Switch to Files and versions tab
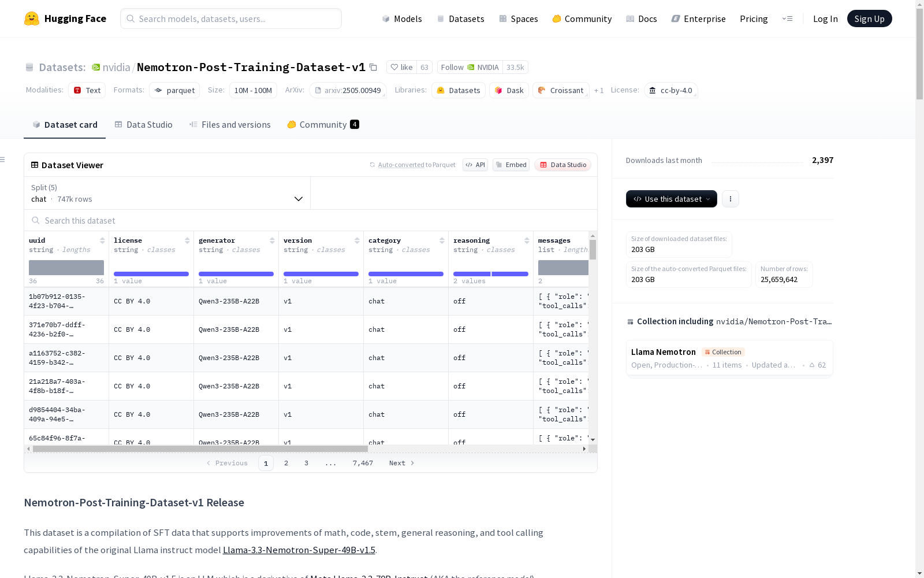 [x=230, y=125]
